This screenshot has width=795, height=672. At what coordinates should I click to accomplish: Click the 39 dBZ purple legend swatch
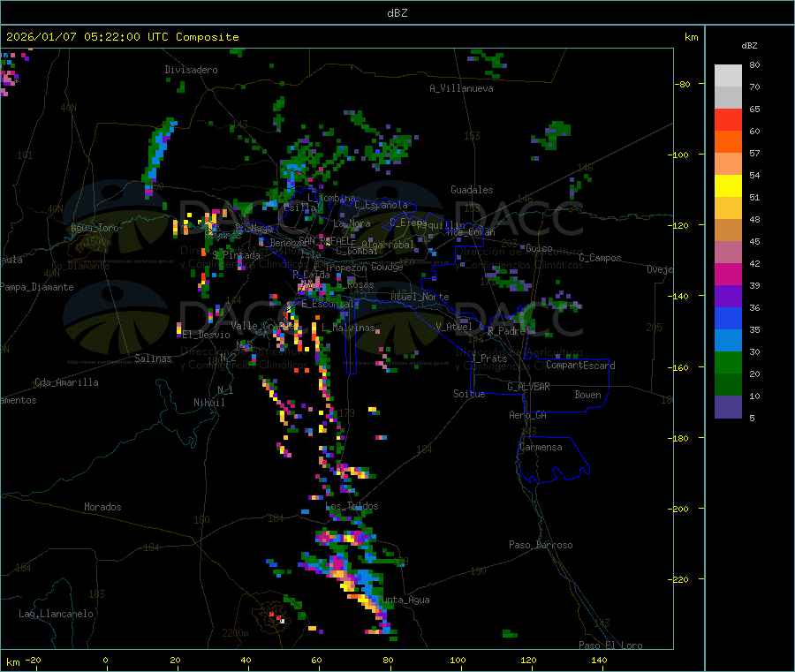click(728, 297)
